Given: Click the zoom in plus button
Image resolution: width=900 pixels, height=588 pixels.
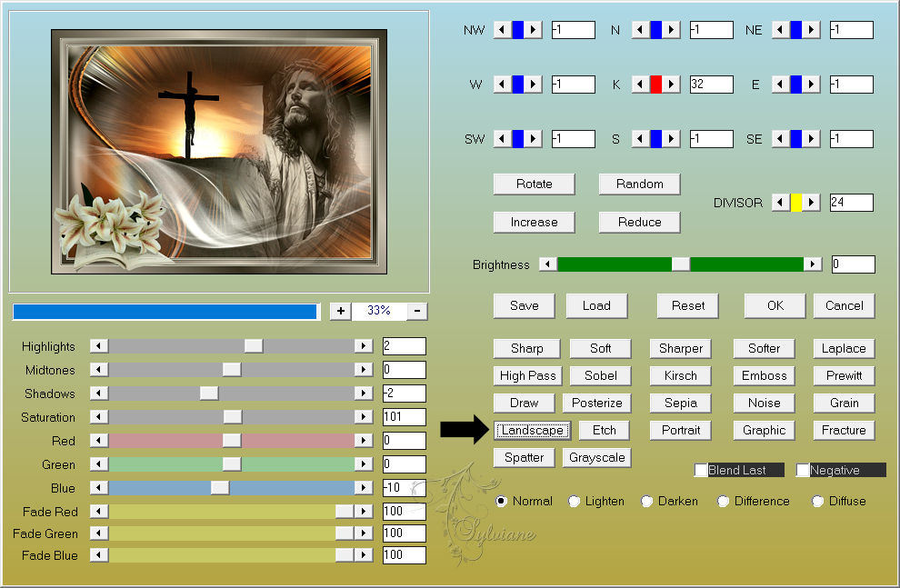Looking at the screenshot, I should pos(340,310).
